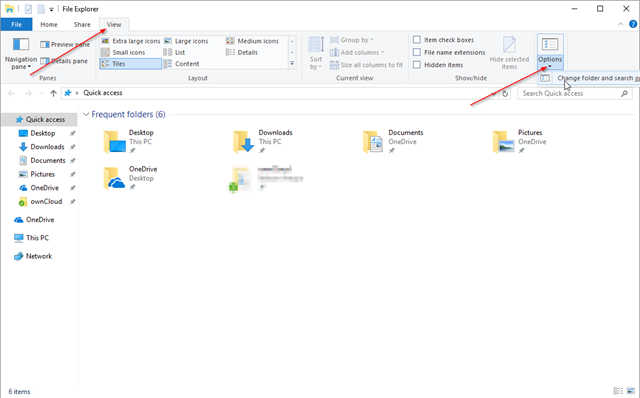Switch to the Share tab
The image size is (640, 398).
tap(82, 24)
